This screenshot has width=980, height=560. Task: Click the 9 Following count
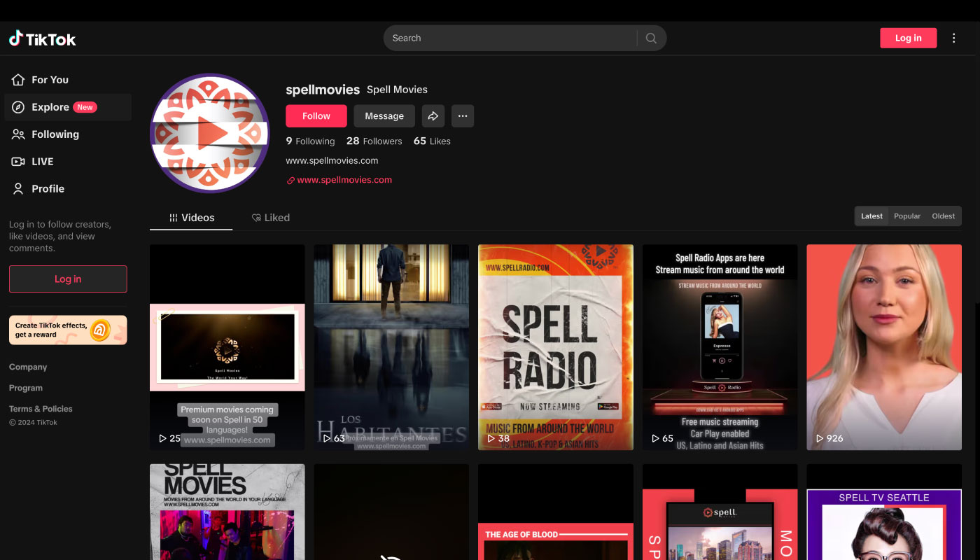tap(310, 141)
